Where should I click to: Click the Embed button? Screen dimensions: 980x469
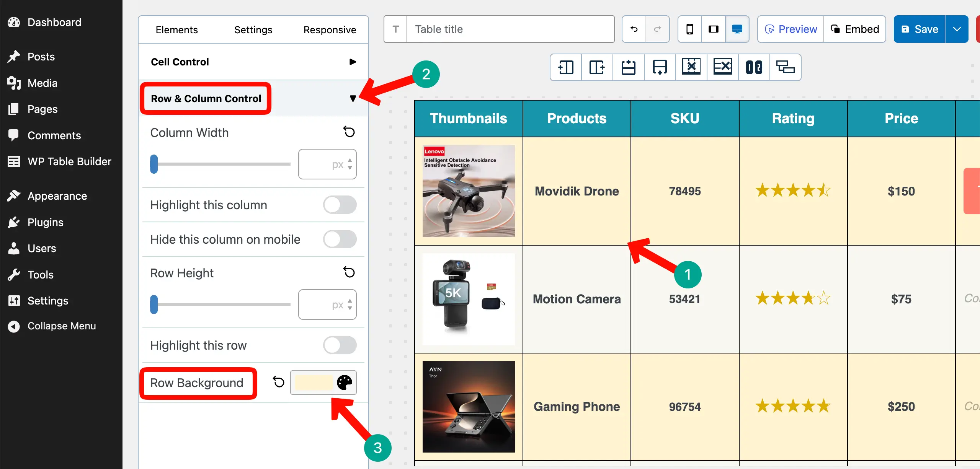pyautogui.click(x=855, y=29)
